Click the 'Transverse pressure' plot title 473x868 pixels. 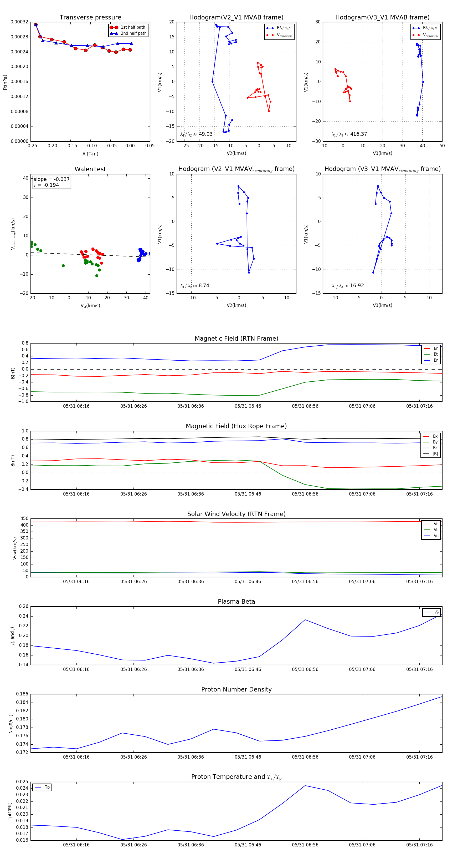(x=90, y=18)
